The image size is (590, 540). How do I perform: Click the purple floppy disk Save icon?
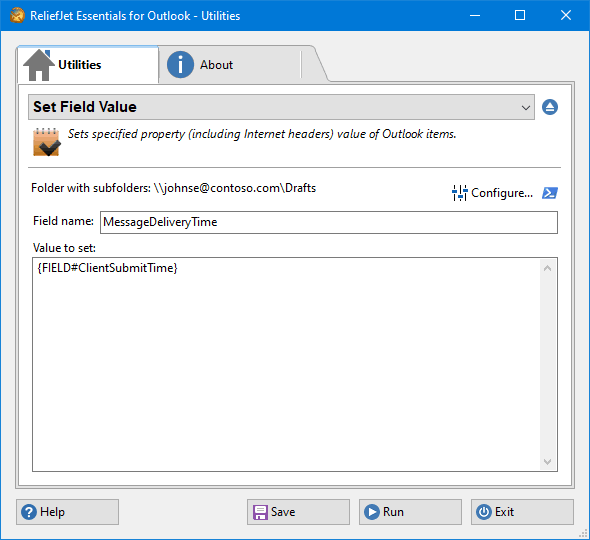click(x=260, y=512)
